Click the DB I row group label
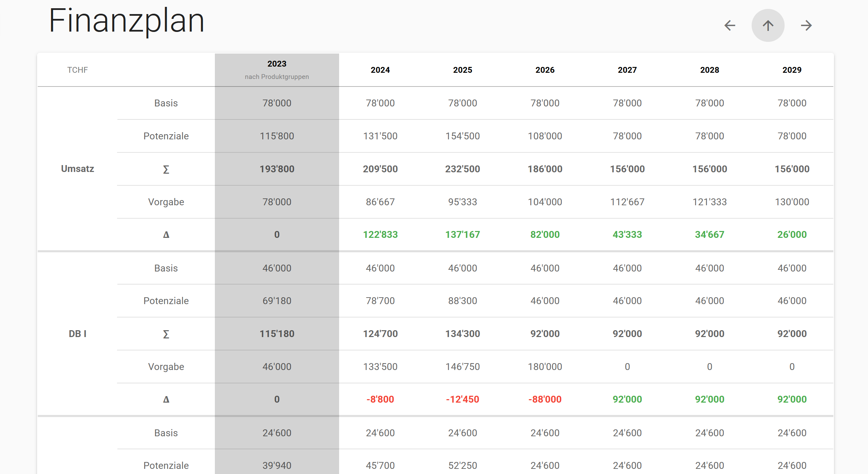Image resolution: width=868 pixels, height=474 pixels. (78, 334)
